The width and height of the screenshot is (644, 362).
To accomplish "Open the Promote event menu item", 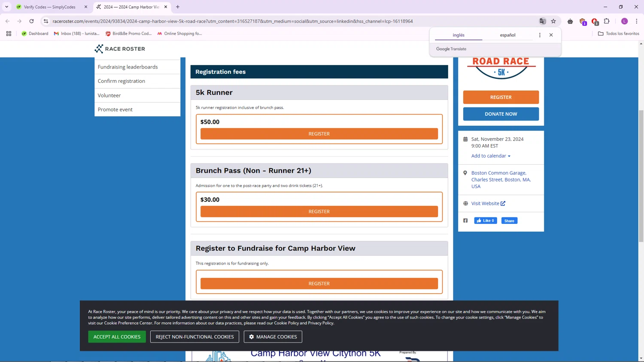I will pos(137,109).
